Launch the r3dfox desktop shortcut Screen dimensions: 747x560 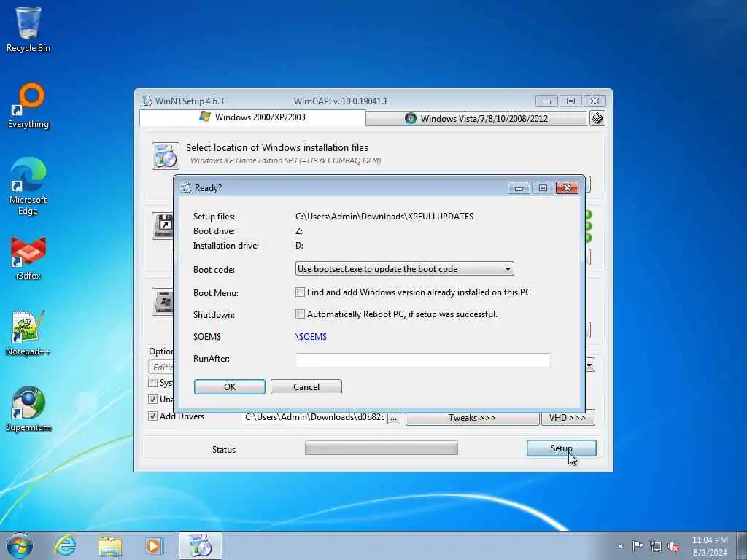click(28, 257)
